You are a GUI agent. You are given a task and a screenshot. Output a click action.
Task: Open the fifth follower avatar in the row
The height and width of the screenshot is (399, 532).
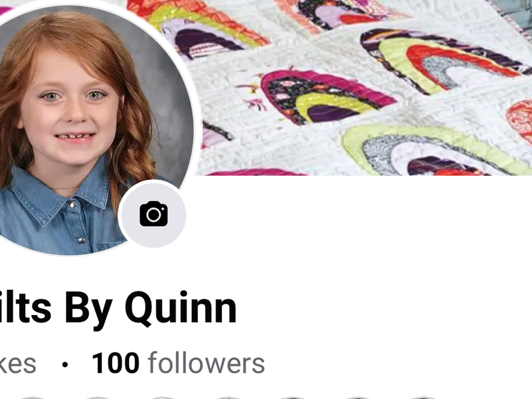[292, 397]
